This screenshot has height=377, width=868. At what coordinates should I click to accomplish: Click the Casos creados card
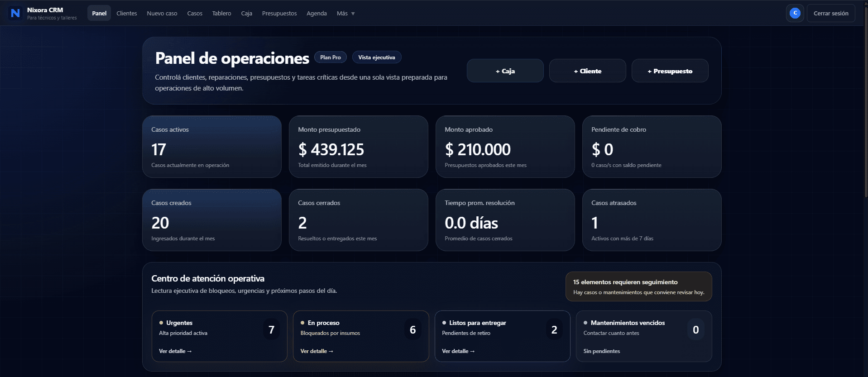[x=212, y=220]
